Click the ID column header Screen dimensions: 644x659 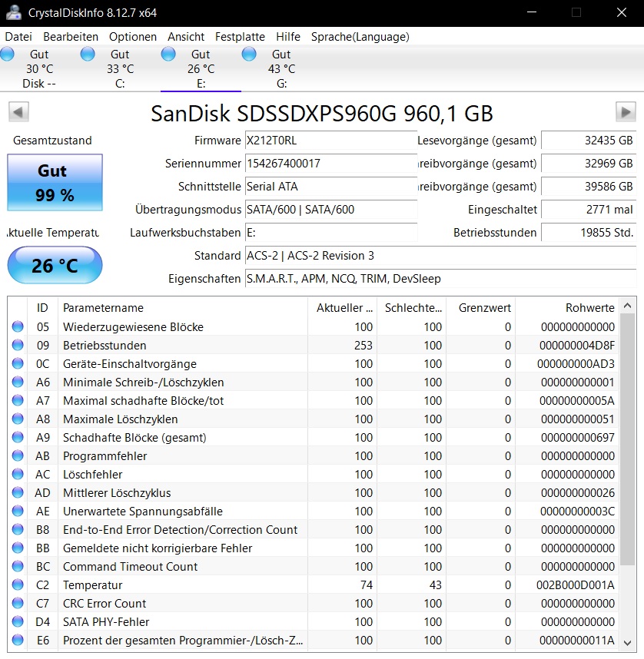42,308
